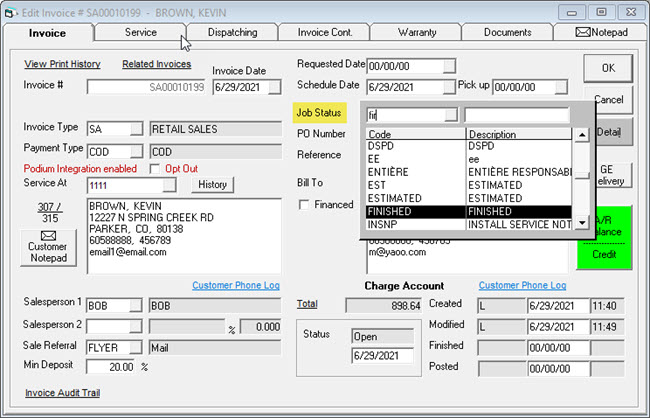Click the Status date field 6/29/2021
This screenshot has height=418, width=650.
tap(382, 356)
